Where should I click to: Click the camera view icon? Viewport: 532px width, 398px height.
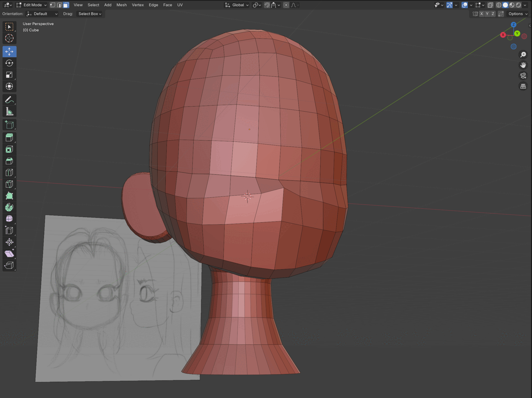(523, 76)
